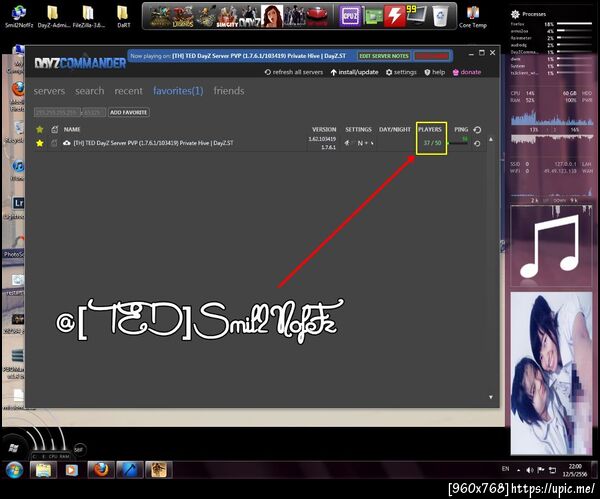The height and width of the screenshot is (499, 600).
Task: Open the monitor icon in the top dock
Action: click(417, 15)
